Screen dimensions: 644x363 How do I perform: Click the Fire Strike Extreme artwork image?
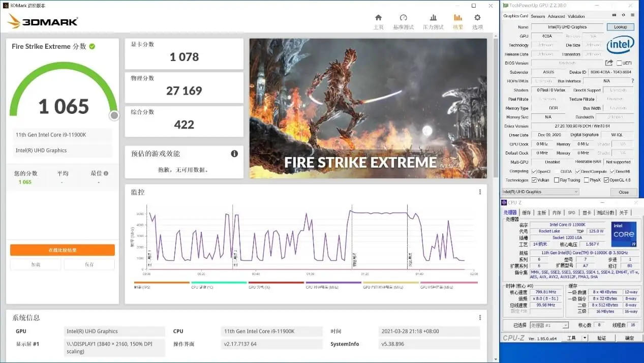point(368,108)
